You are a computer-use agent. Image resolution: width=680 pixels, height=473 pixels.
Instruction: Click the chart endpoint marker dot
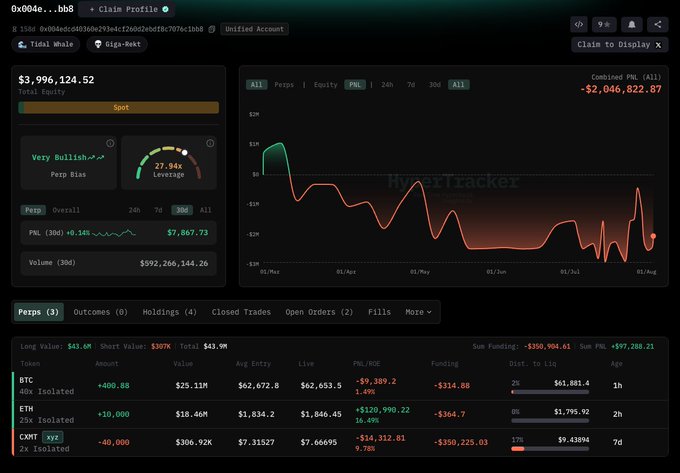click(653, 236)
